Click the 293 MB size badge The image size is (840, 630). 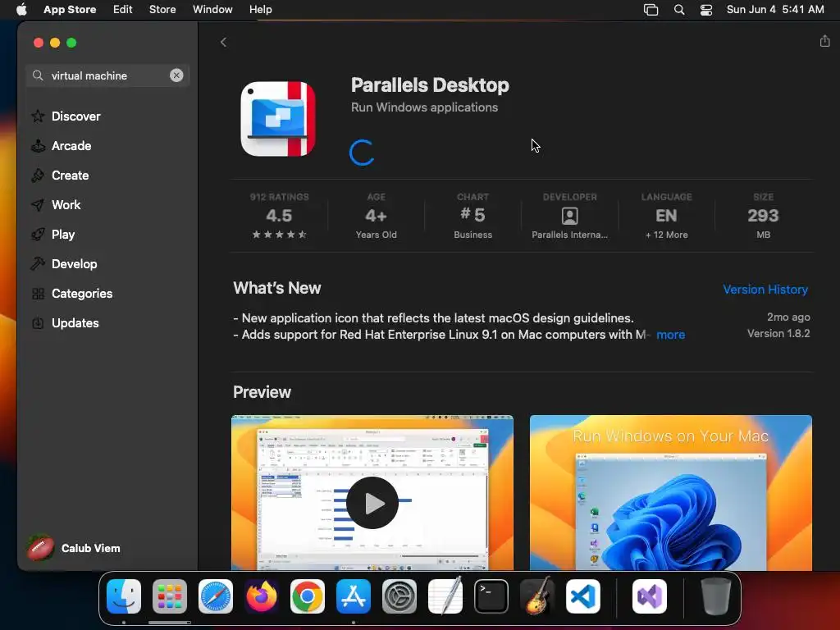(763, 216)
